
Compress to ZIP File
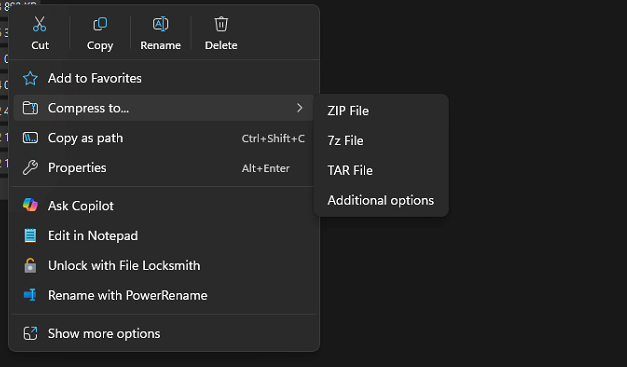381,111
